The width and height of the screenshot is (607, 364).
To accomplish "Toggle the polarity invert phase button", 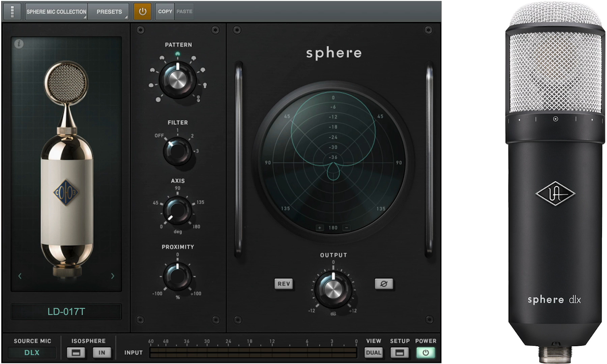I will click(x=384, y=284).
